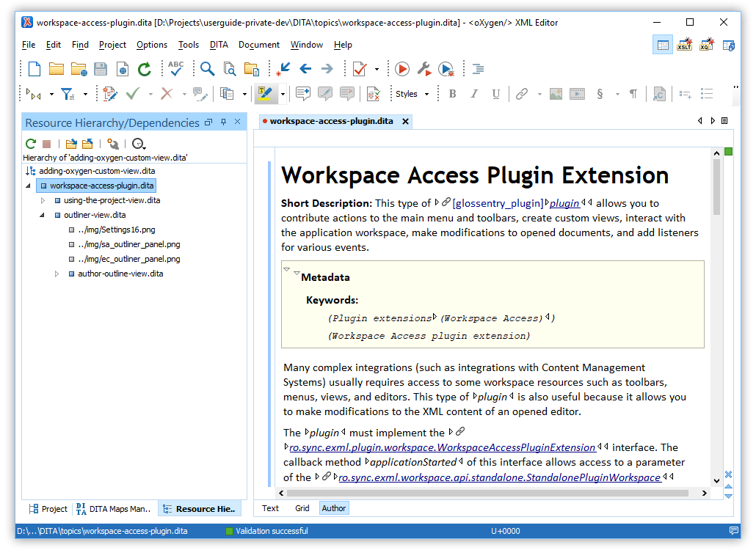Open Find/Replace magnifier icon
The width and height of the screenshot is (756, 550).
207,69
